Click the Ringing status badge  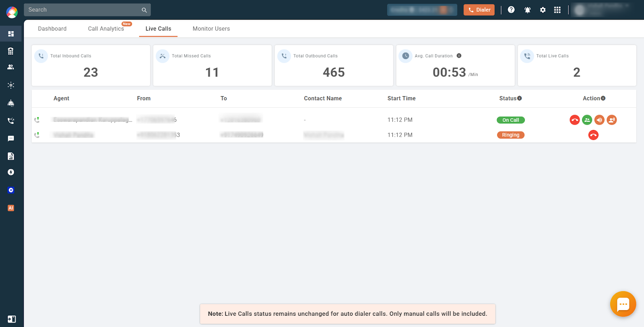tap(511, 135)
